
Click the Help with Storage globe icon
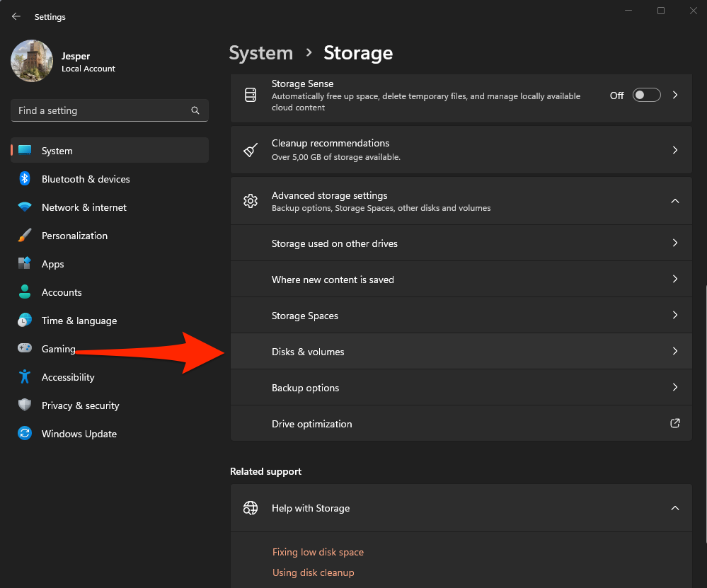point(251,508)
